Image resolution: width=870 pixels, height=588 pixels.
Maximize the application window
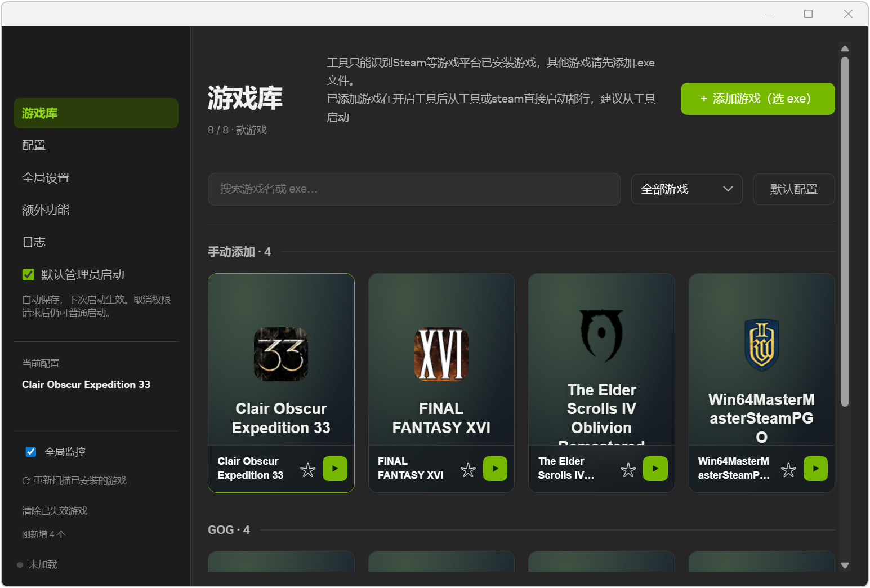pyautogui.click(x=808, y=14)
